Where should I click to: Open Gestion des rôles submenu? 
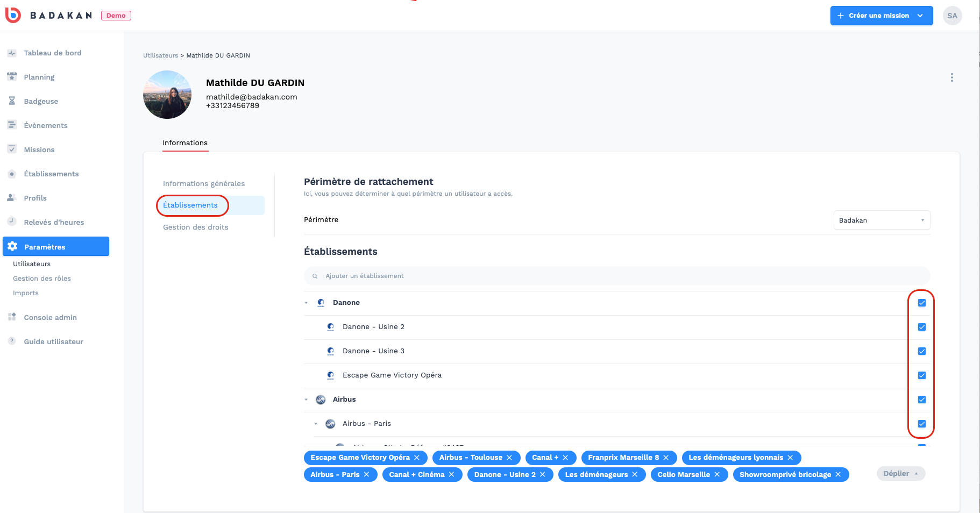pos(42,279)
